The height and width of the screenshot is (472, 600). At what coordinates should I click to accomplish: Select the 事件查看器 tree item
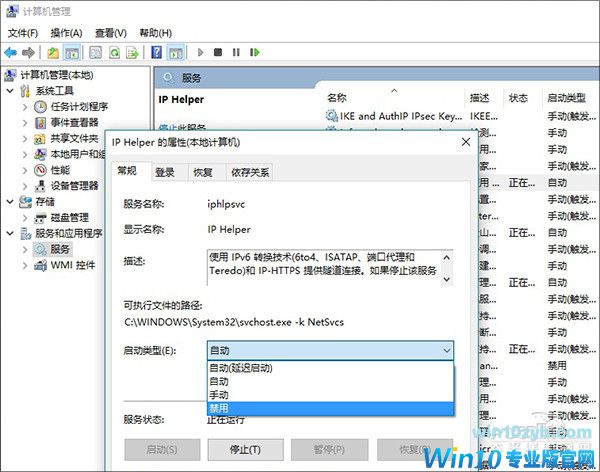tap(74, 122)
